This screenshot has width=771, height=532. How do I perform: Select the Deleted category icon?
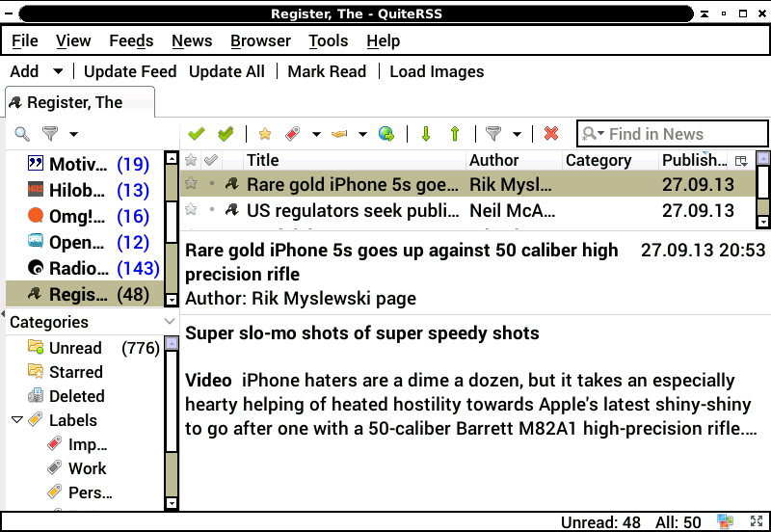[x=36, y=395]
